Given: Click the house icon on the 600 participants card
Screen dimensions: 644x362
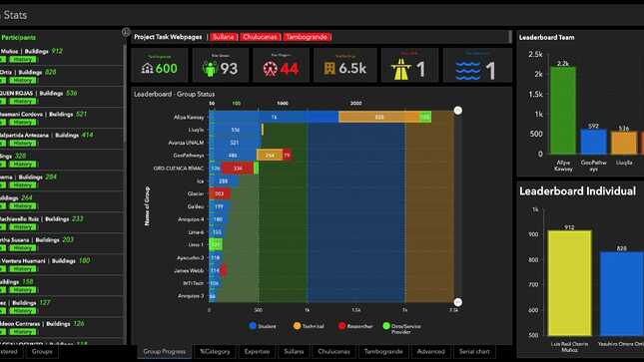Looking at the screenshot, I should 147,68.
